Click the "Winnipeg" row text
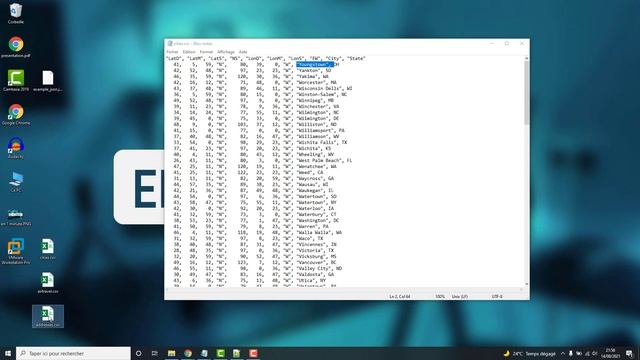The width and height of the screenshot is (640, 360). (x=310, y=100)
